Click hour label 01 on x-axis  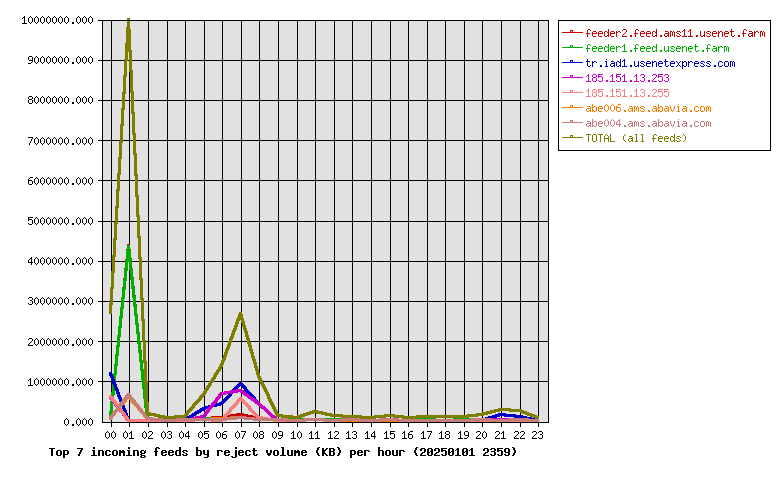pos(129,435)
